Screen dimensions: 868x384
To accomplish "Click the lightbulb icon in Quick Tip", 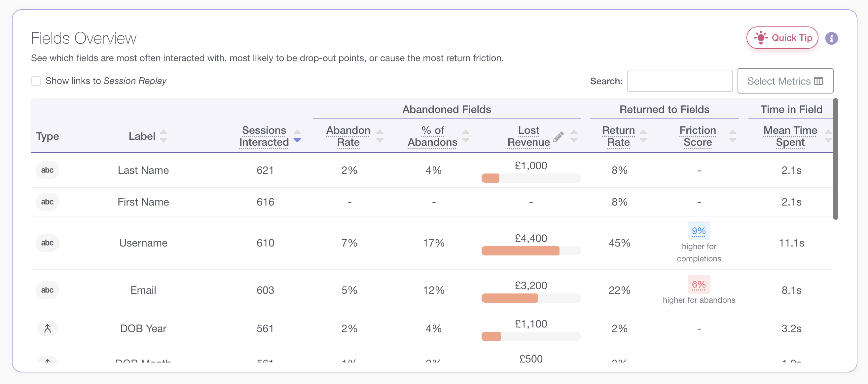I will point(761,38).
